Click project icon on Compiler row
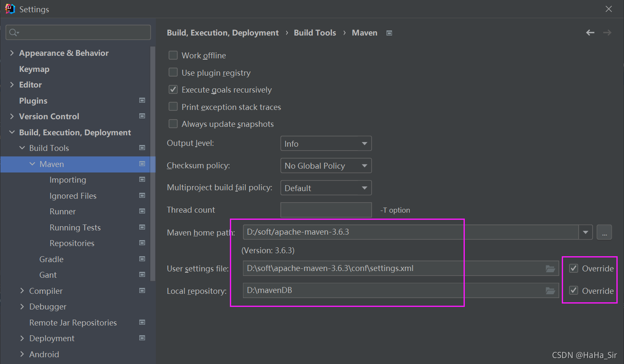624x364 pixels. (x=142, y=290)
